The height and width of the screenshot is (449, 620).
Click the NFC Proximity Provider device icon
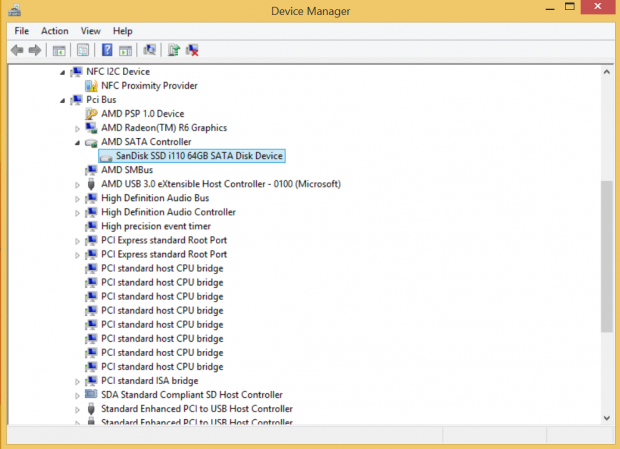click(91, 86)
